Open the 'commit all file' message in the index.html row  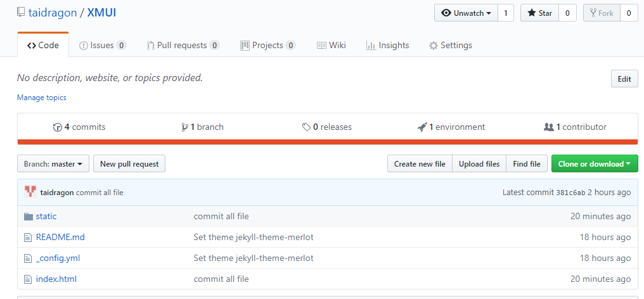tap(221, 279)
